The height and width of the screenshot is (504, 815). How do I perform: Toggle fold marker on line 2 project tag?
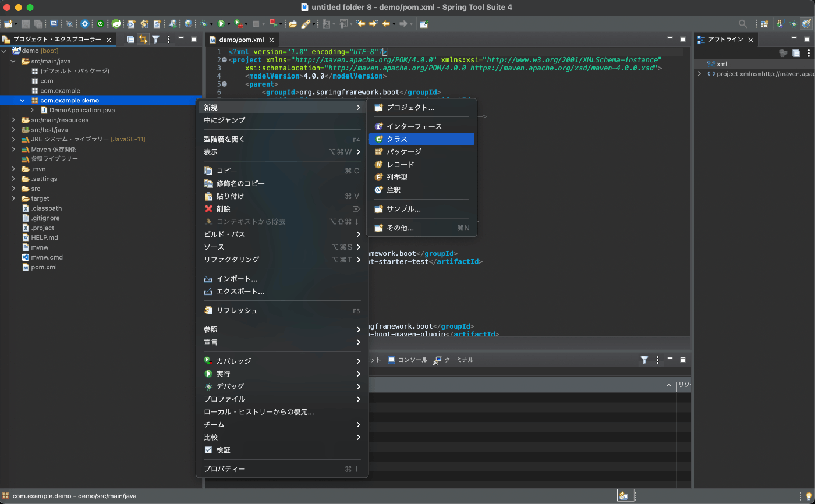tap(224, 60)
